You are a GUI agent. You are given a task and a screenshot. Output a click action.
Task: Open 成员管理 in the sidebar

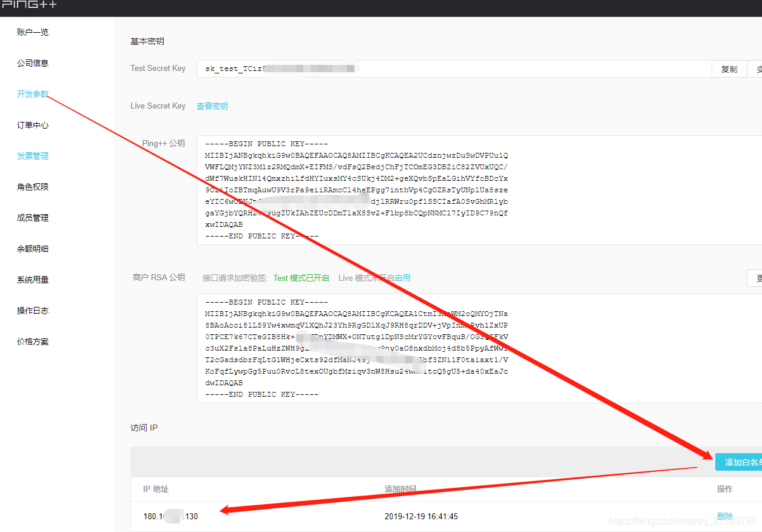[33, 218]
